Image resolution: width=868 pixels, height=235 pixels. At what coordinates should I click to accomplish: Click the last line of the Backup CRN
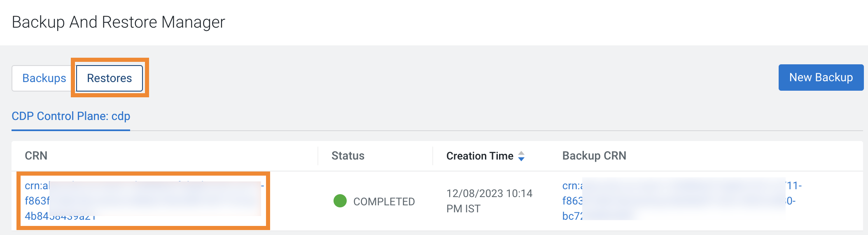572,216
